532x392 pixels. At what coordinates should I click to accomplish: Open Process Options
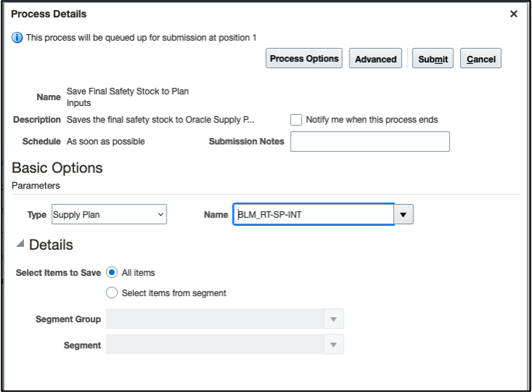[305, 59]
